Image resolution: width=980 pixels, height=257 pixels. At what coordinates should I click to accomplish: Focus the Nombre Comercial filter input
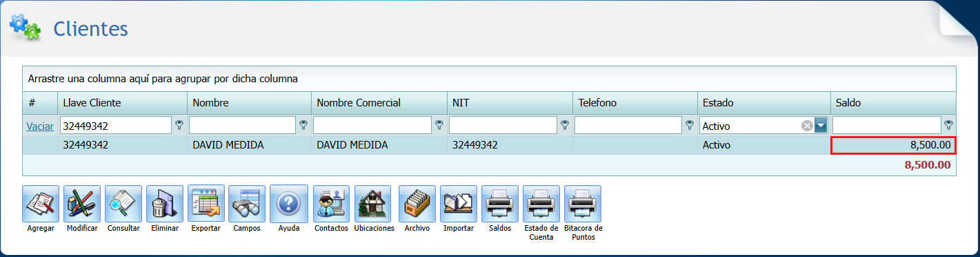[x=372, y=126]
